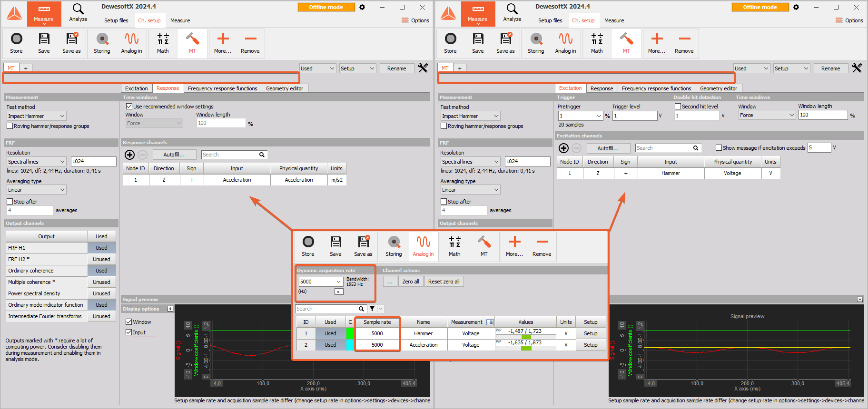
Task: Click Offline mode button in right window
Action: (760, 7)
